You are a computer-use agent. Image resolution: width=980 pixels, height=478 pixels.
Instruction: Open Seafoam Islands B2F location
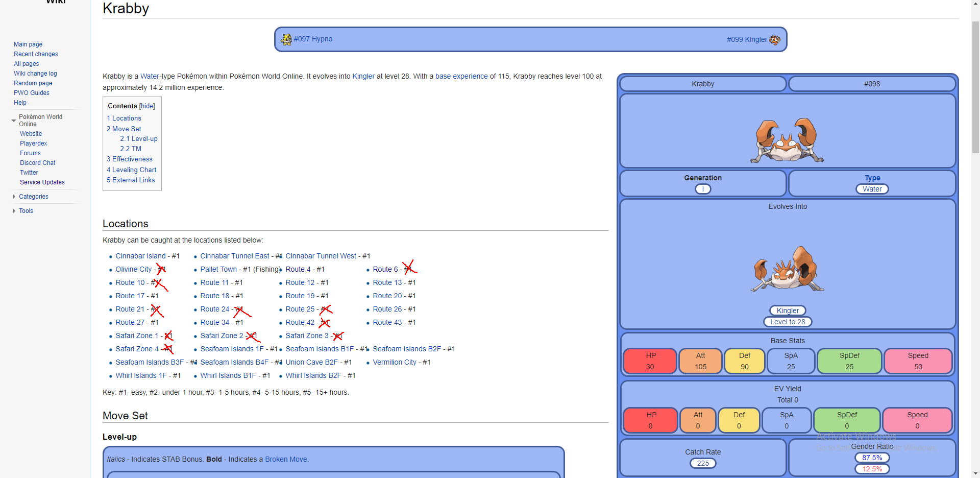click(x=407, y=349)
